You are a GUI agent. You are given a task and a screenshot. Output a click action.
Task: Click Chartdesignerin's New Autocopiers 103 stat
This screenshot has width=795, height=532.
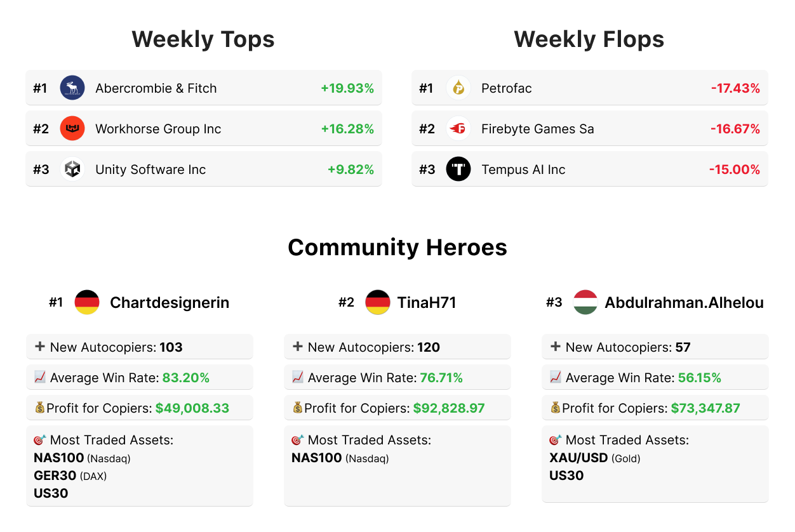139,347
